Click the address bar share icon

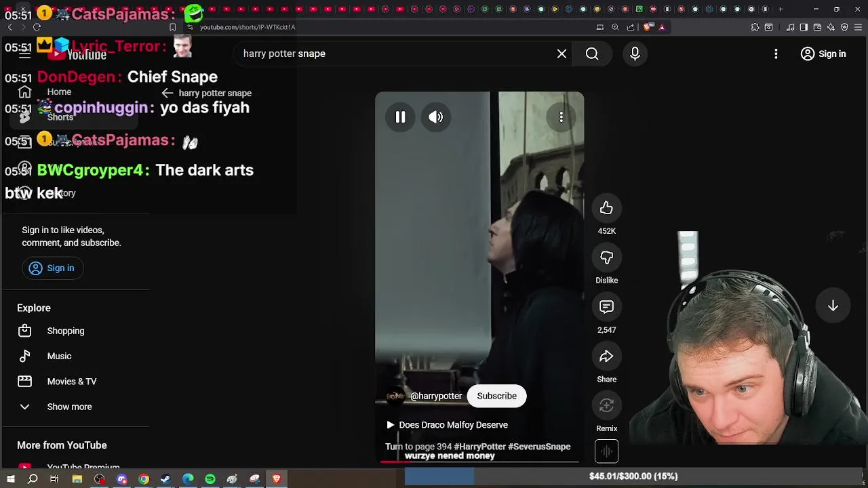(631, 27)
